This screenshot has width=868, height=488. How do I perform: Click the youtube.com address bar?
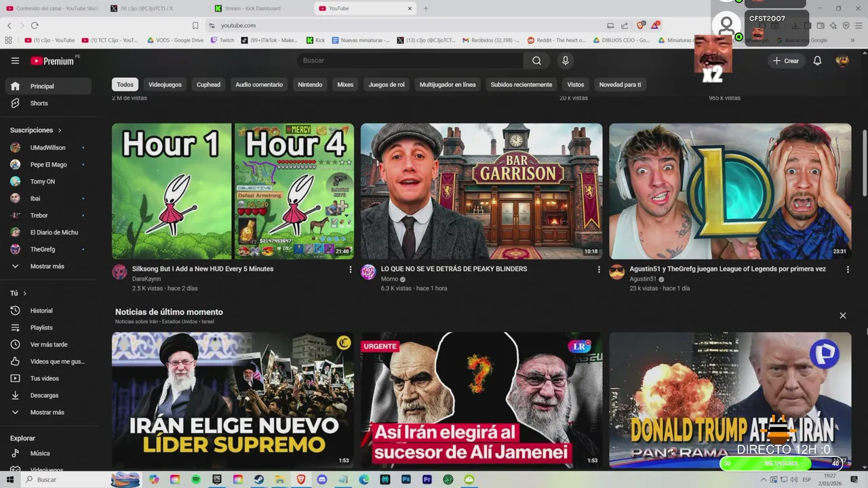[x=407, y=25]
